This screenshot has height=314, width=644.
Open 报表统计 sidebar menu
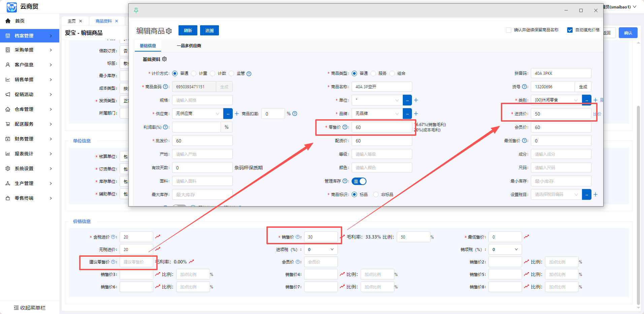point(30,154)
